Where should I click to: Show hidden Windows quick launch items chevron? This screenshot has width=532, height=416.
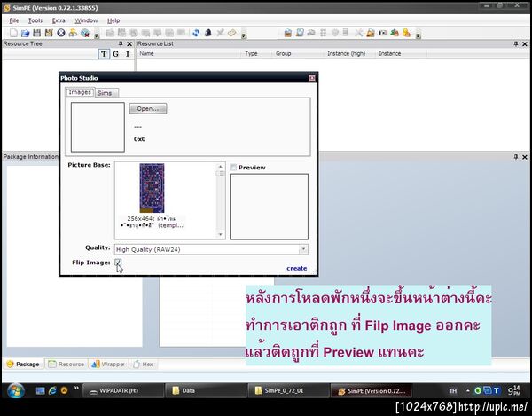point(76,388)
